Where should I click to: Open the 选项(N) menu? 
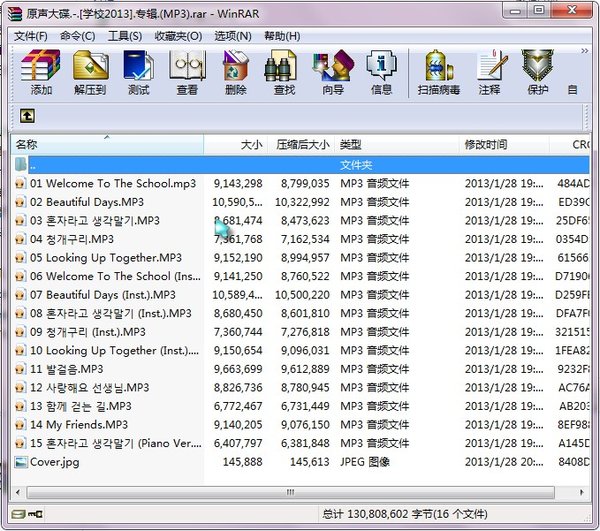(x=233, y=36)
